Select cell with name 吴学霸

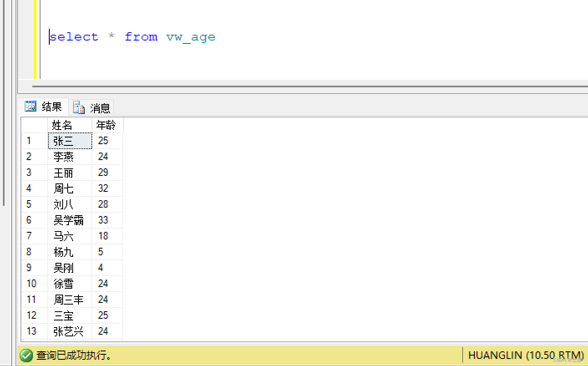click(70, 220)
